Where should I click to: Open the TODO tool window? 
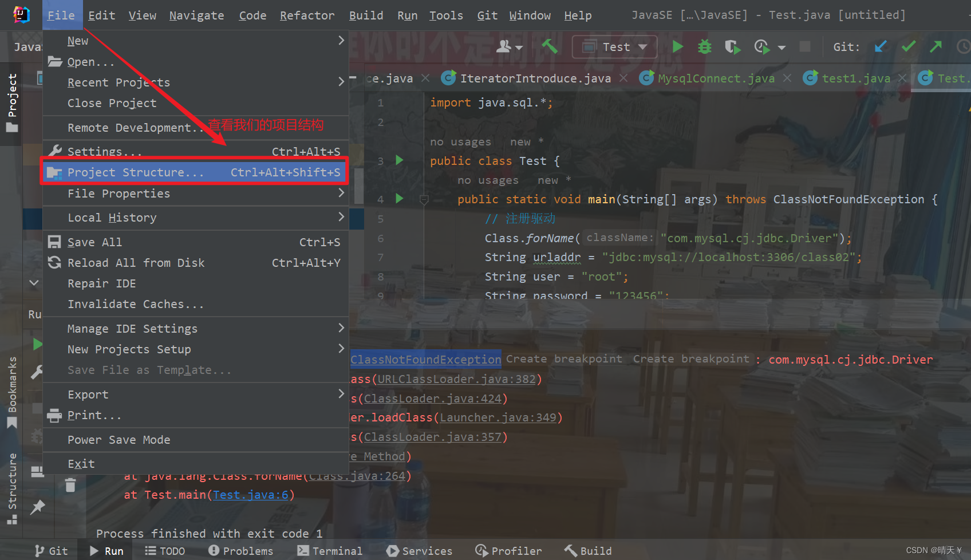tap(165, 550)
